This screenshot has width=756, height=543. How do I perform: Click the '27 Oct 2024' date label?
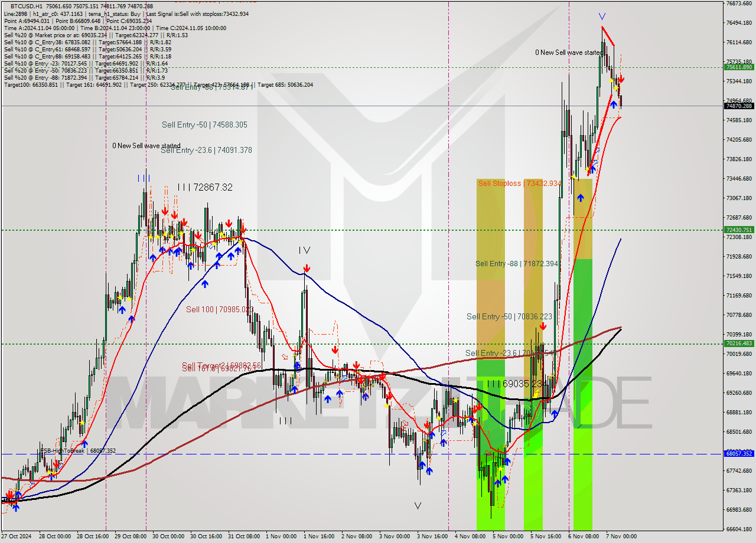pyautogui.click(x=16, y=537)
